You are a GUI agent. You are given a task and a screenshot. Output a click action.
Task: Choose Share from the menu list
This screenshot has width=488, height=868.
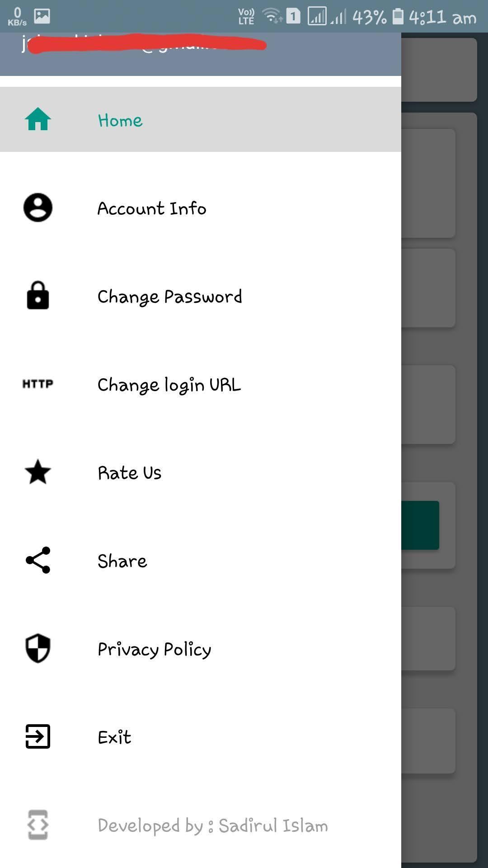point(201,561)
